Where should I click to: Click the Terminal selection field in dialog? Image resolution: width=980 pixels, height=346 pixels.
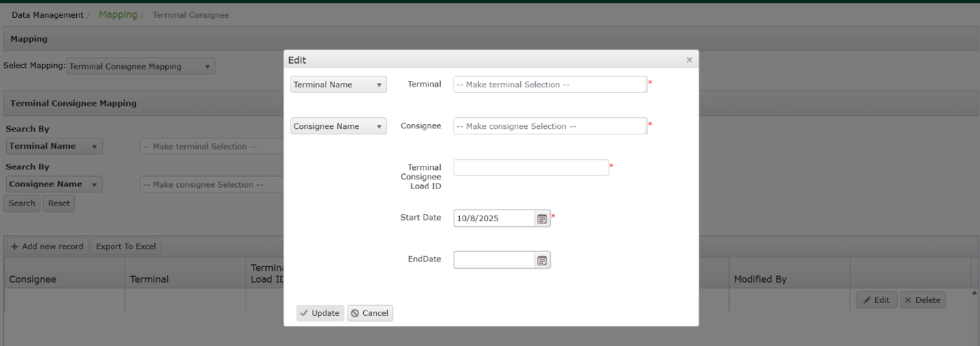click(x=550, y=85)
